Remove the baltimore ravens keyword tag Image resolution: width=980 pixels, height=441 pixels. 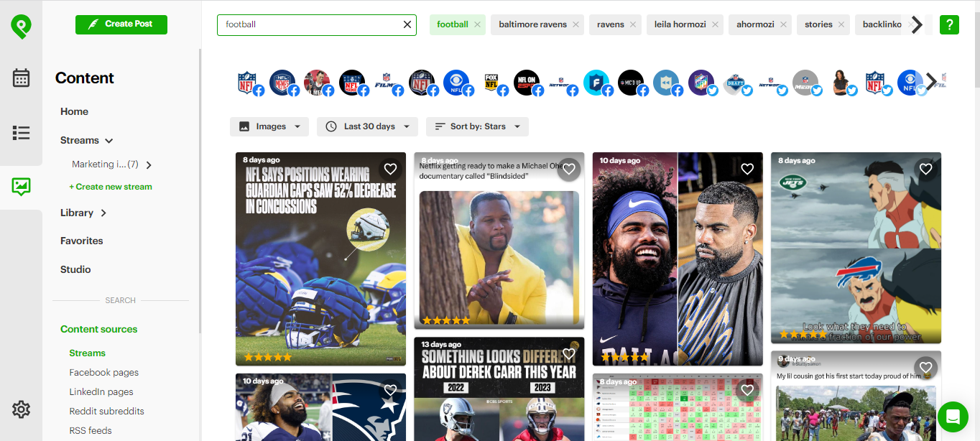click(x=575, y=24)
